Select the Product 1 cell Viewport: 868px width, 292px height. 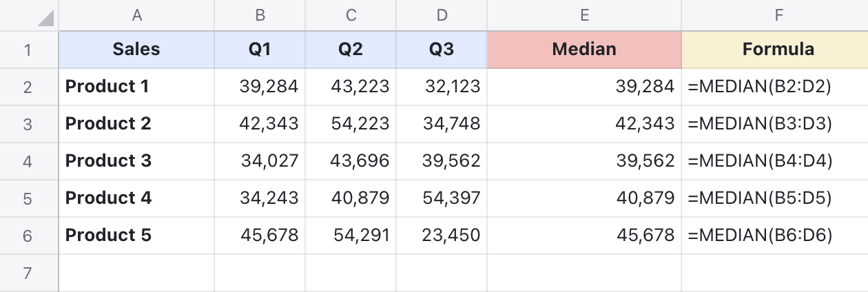[x=136, y=87]
